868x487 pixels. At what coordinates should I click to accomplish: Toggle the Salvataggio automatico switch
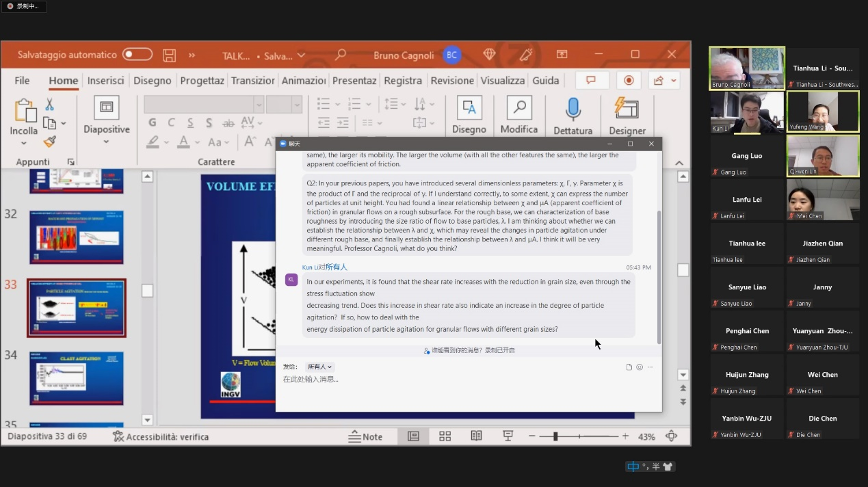click(x=137, y=55)
